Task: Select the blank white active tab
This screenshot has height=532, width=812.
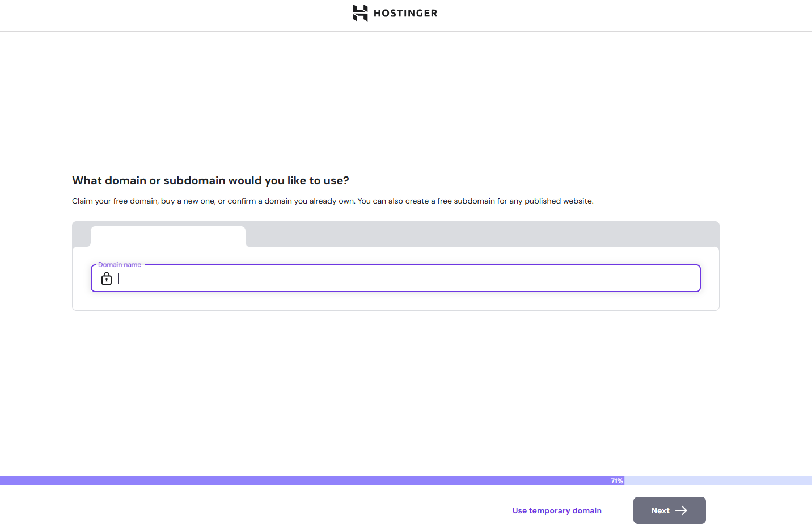Action: coord(168,237)
